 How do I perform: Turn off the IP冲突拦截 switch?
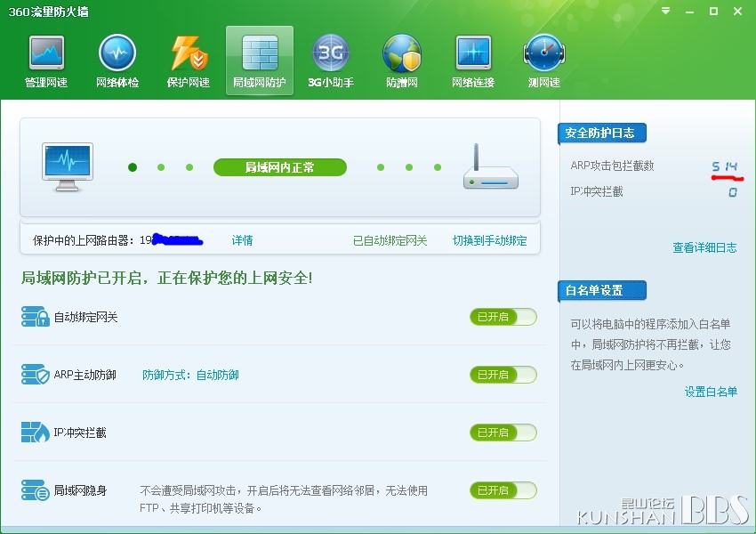tap(503, 433)
